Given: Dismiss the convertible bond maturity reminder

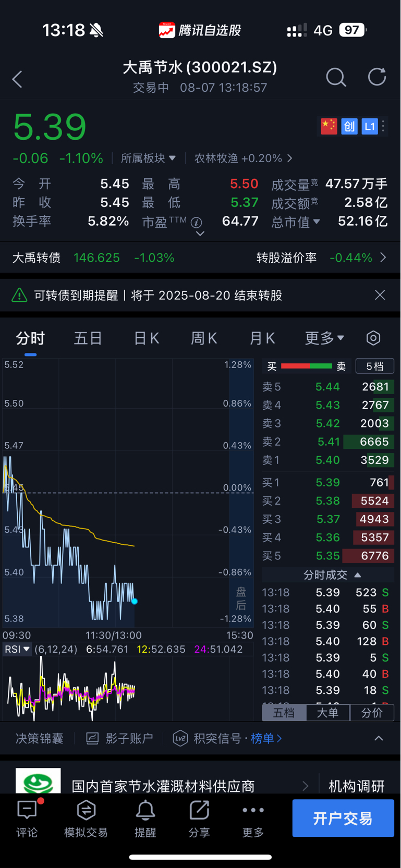Looking at the screenshot, I should tap(380, 295).
